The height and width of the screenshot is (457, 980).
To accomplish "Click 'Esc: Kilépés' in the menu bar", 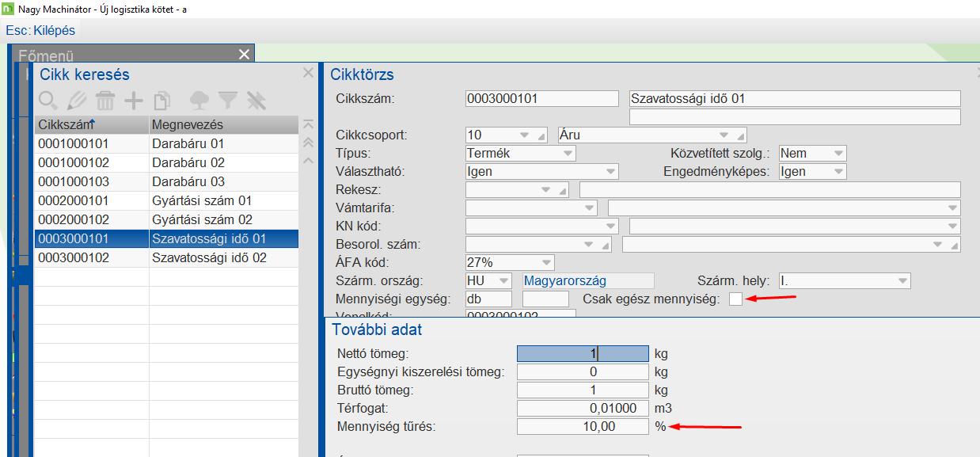I will [x=40, y=30].
